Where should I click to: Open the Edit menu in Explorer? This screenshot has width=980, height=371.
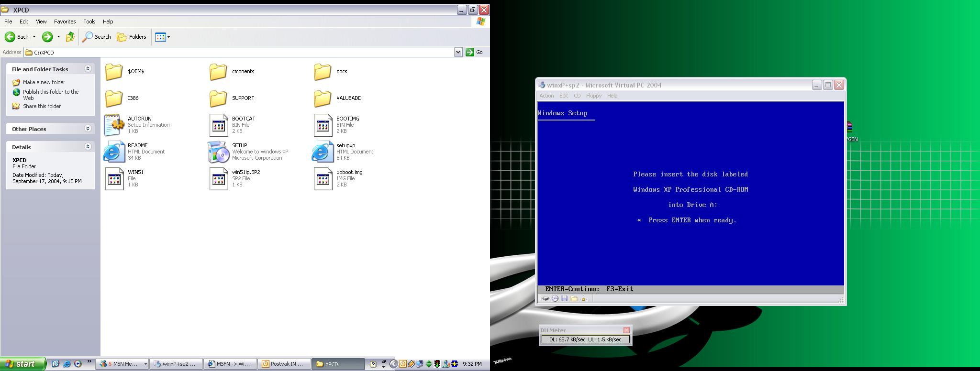(24, 22)
